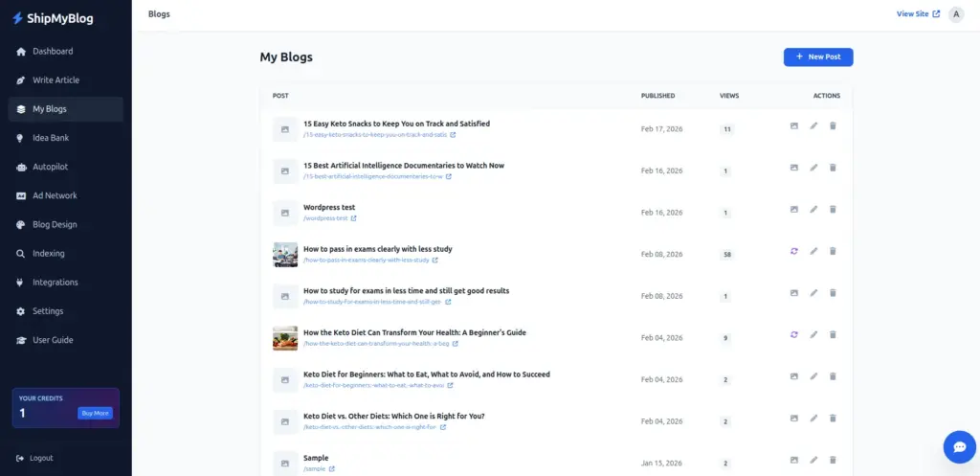Click the How the Keto Diet post thumbnail
980x476 pixels.
point(285,338)
